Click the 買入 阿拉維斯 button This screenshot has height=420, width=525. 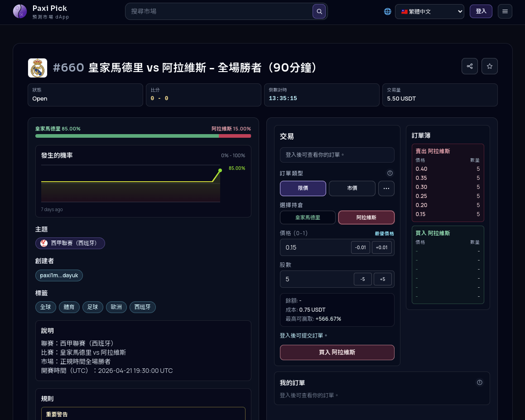(337, 352)
